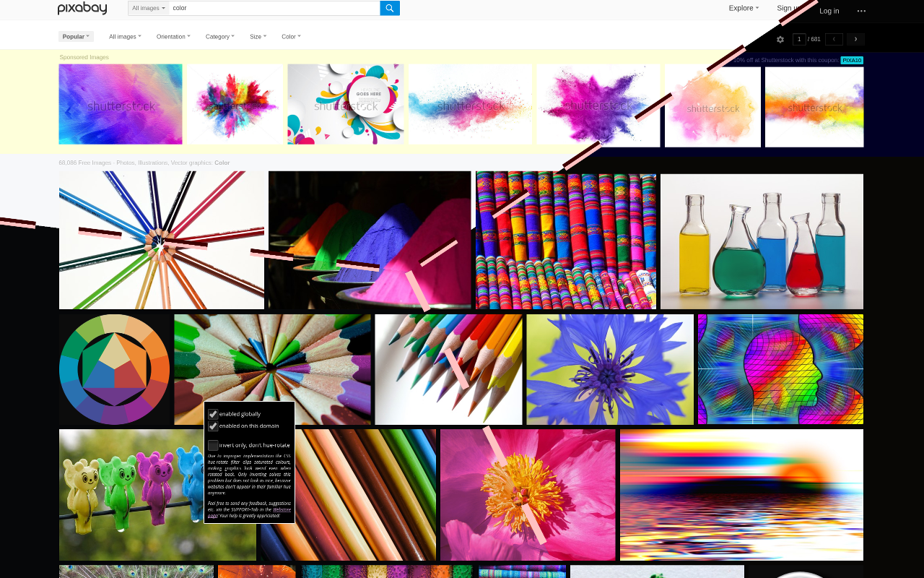Viewport: 924px width, 578px height.
Task: Click the '10% off at Shutterstock' coupon text
Action: [785, 60]
